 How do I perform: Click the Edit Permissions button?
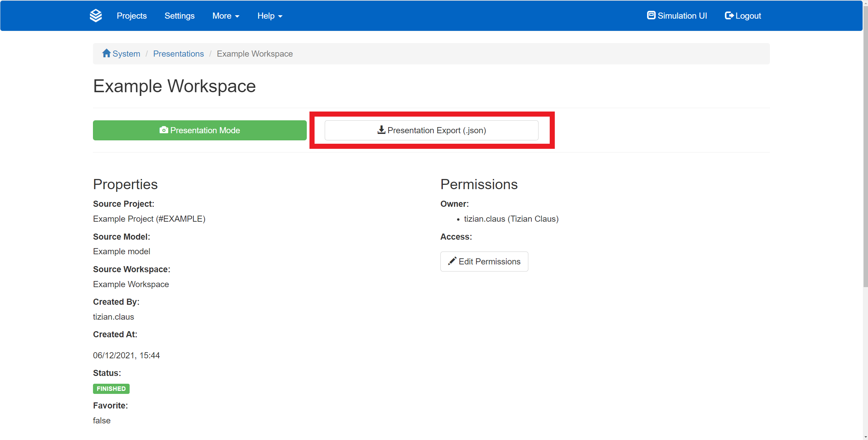[x=484, y=261]
